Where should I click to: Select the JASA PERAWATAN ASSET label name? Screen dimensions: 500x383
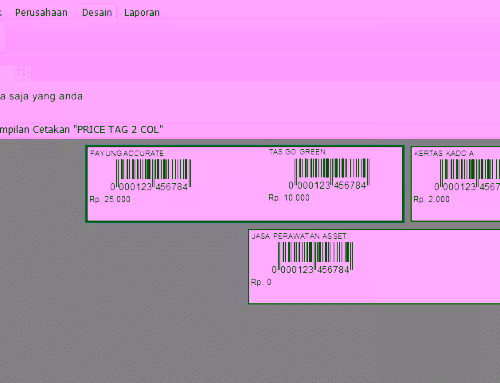pos(299,236)
